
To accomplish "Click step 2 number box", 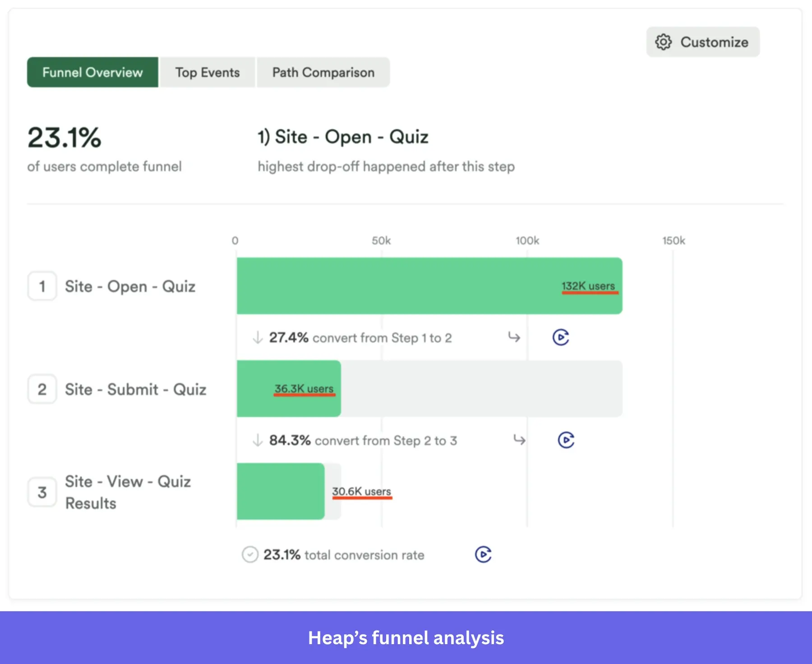I will point(42,389).
